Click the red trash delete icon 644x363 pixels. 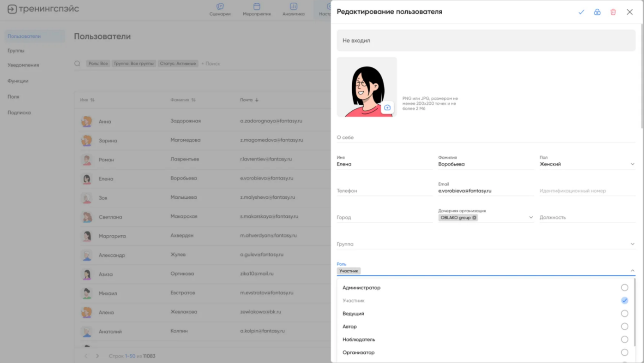point(613,12)
